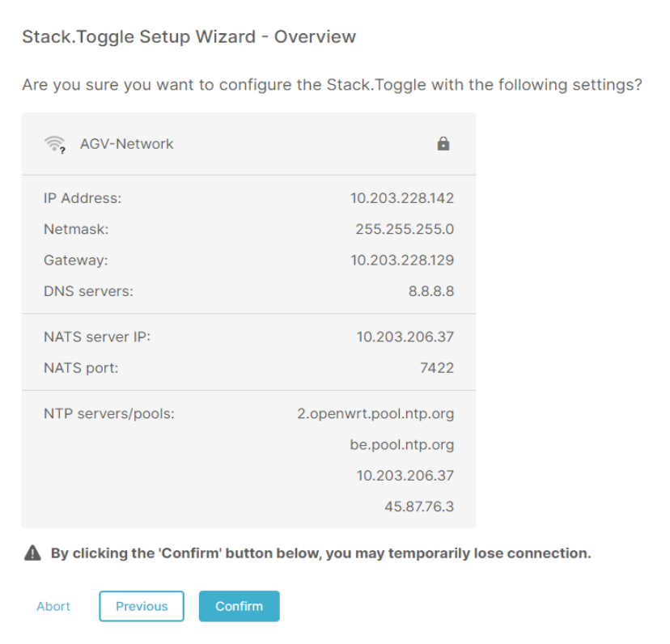Click the 2.openwrt.pool.ntp.org entry
Image resolution: width=670 pixels, height=644 pixels.
click(x=375, y=414)
